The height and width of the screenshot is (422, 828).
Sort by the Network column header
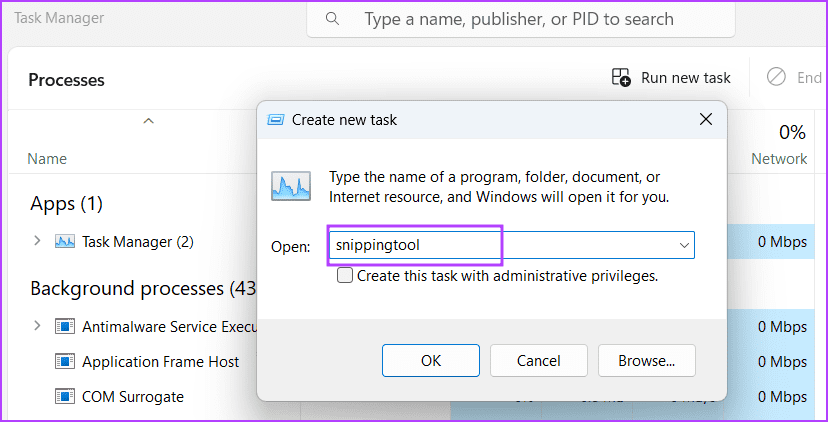779,159
